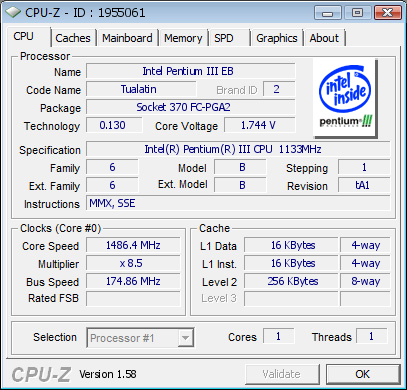Click the Instructions field showing MMX, SSE
407x390 pixels.
[x=238, y=203]
